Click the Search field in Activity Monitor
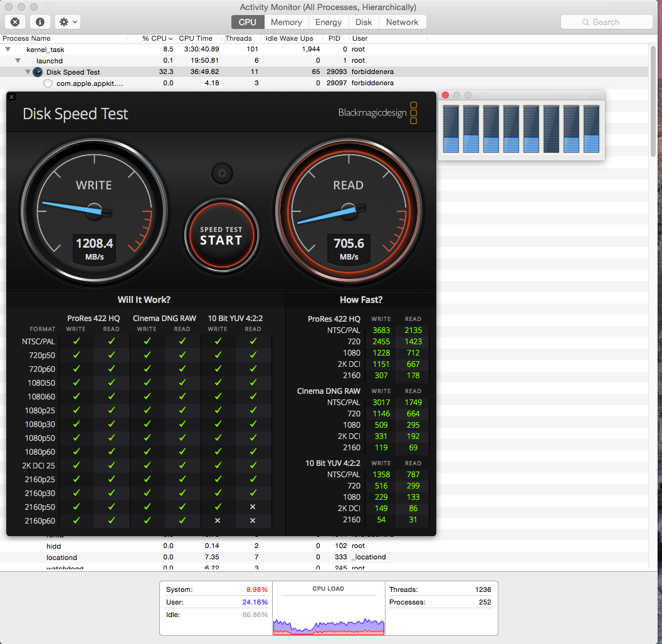This screenshot has width=662, height=644. point(606,22)
